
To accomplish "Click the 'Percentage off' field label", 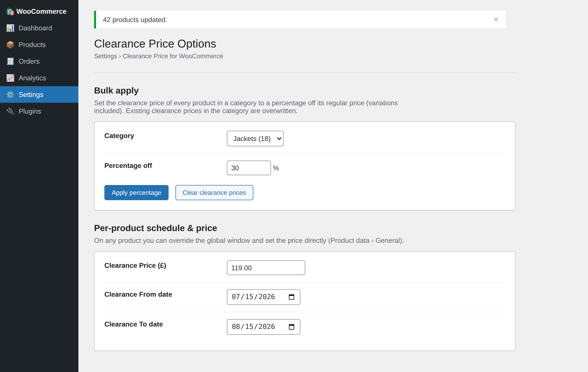I will click(x=128, y=166).
